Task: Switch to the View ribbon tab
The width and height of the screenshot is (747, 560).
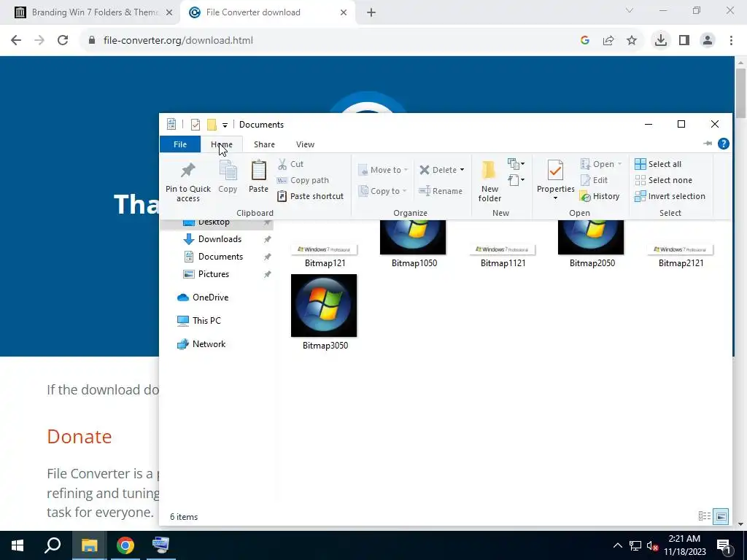Action: click(x=305, y=144)
